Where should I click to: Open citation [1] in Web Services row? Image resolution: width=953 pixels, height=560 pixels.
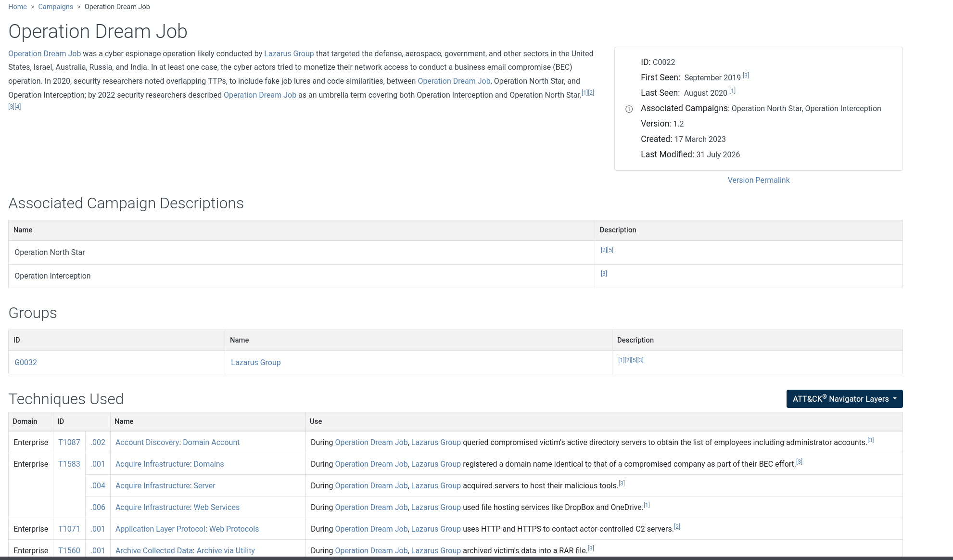pos(647,505)
